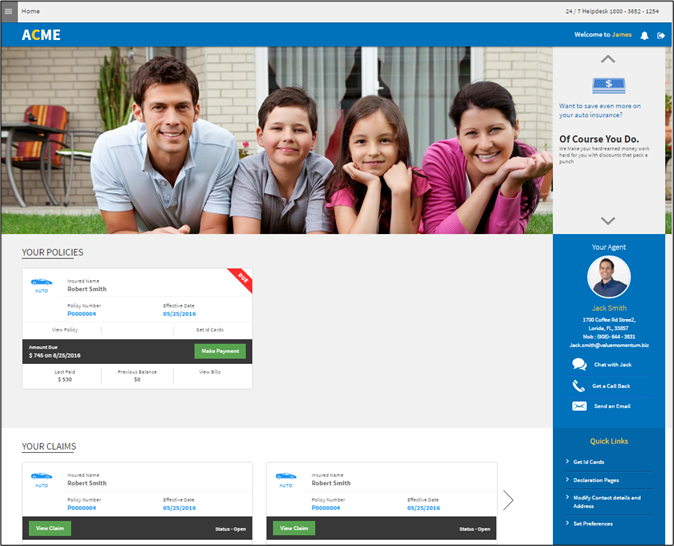Click Get a Call Back
This screenshot has width=674, height=546.
(611, 386)
